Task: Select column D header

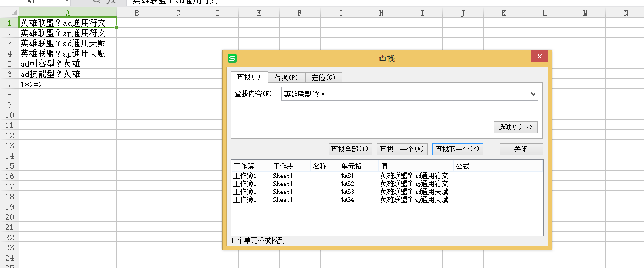Action: click(218, 13)
